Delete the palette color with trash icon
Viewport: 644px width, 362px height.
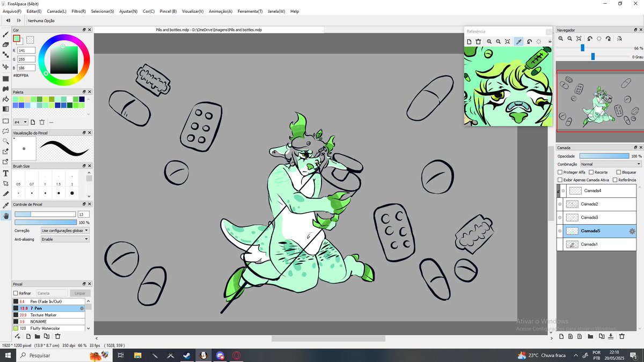coord(42,122)
